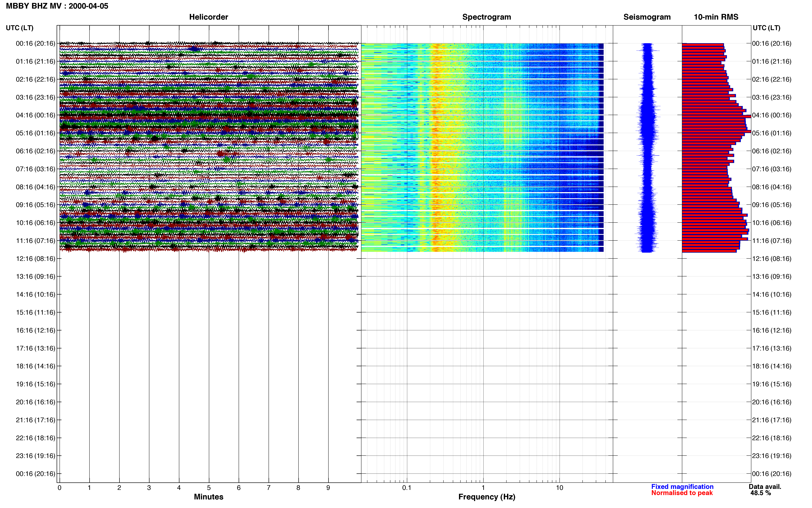Screen dimensions: 812x508
Task: Click left time label 08:16 (04:16)
Action: coord(36,187)
